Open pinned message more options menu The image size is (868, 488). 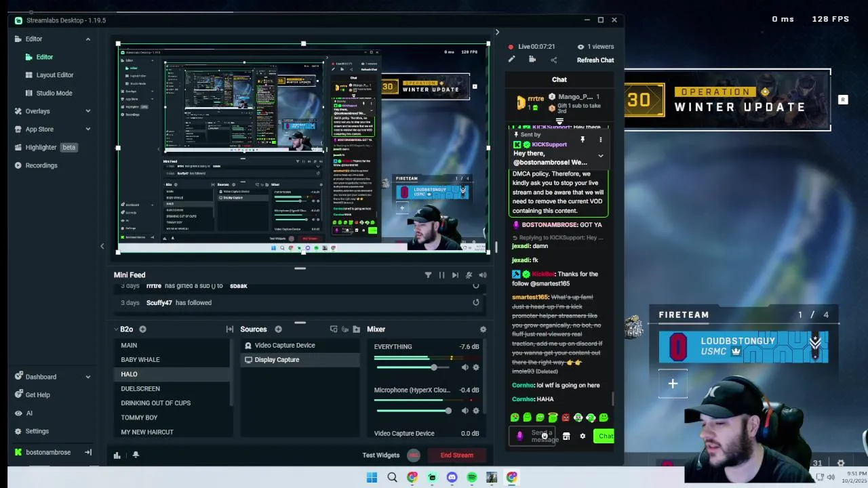[x=600, y=140]
